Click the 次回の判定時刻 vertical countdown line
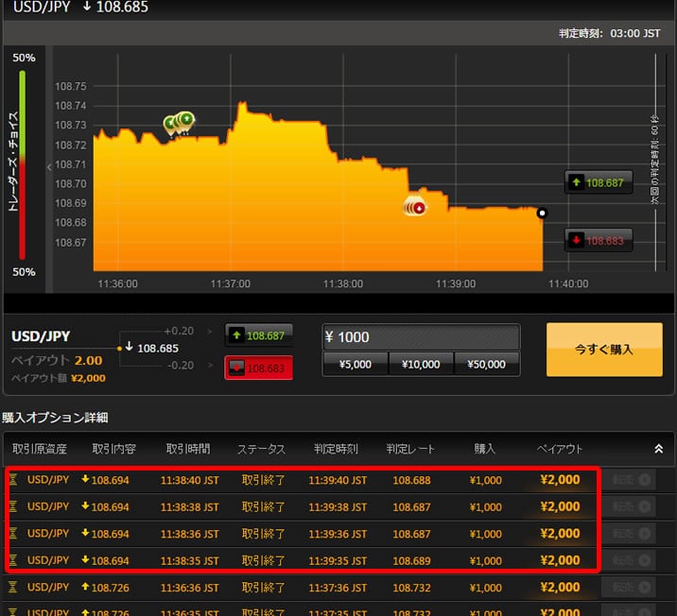 point(655,162)
